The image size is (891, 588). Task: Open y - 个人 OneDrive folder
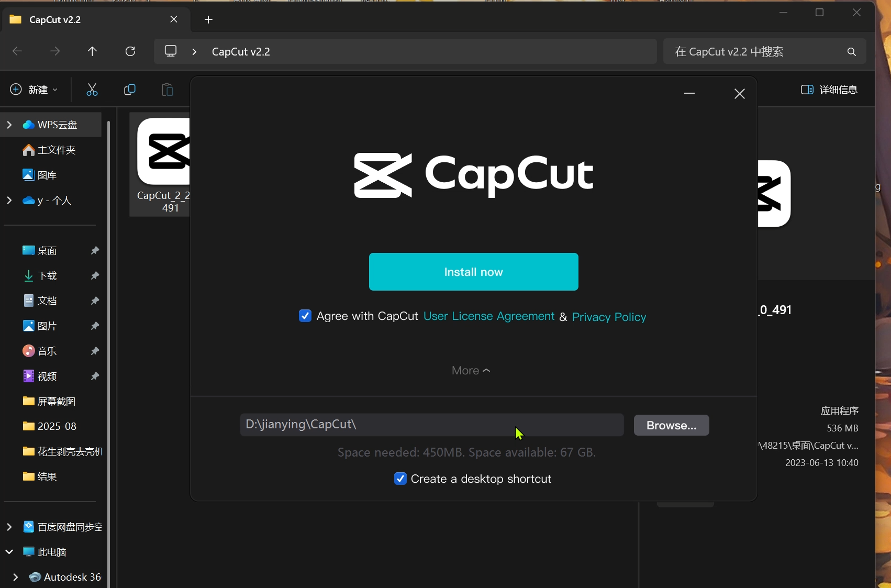tap(47, 200)
